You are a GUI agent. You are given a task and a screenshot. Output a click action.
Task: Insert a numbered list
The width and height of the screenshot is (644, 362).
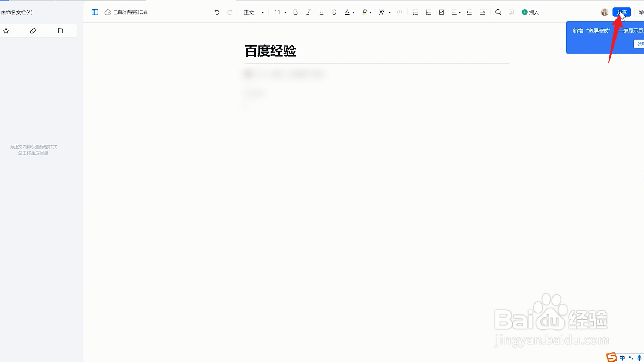point(428,12)
